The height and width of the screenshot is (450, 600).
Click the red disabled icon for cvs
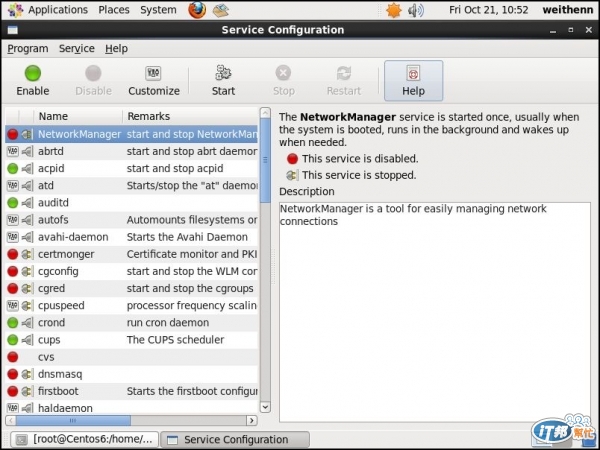click(x=13, y=357)
